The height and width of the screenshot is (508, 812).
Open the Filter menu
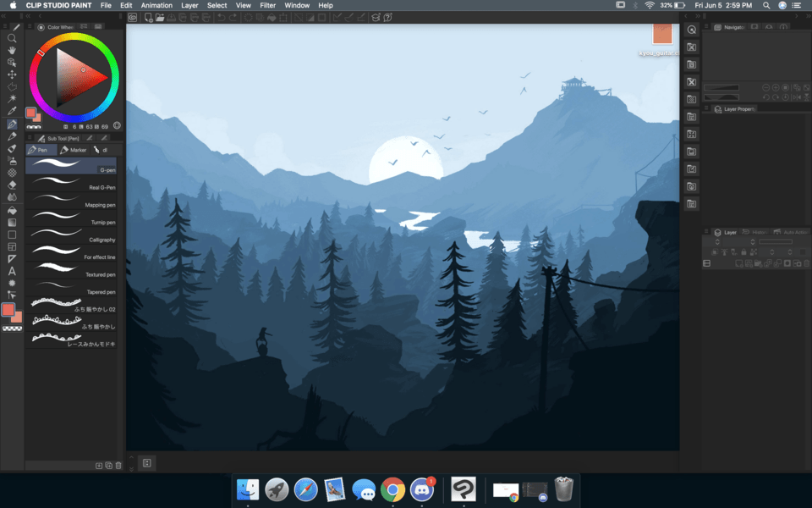pyautogui.click(x=267, y=5)
